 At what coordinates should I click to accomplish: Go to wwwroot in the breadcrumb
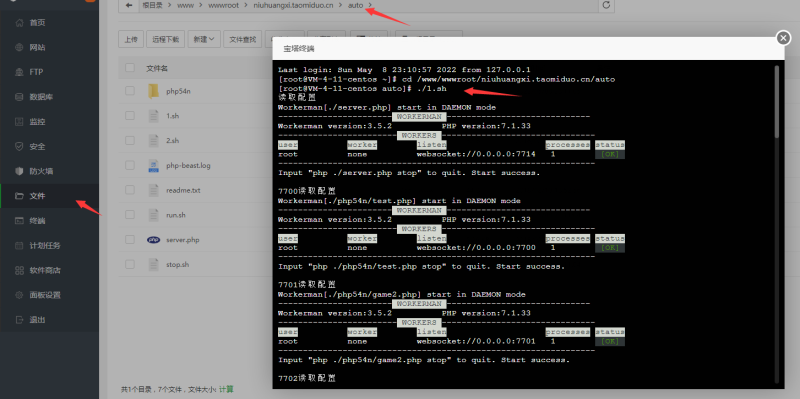[x=223, y=6]
